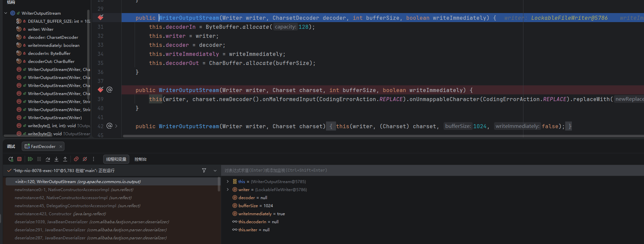Viewport: 644px width, 244px height.
Task: Open more debug actions menu
Action: click(x=94, y=159)
